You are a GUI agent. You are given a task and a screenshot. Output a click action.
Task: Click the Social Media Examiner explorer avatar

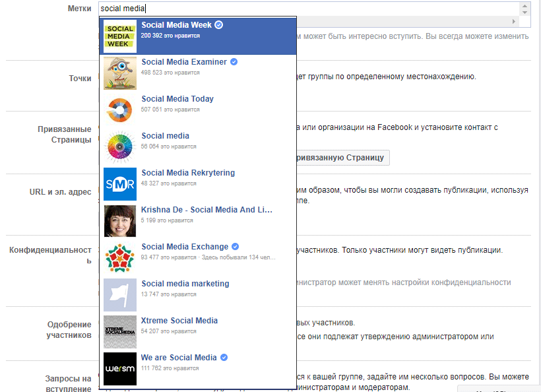119,73
